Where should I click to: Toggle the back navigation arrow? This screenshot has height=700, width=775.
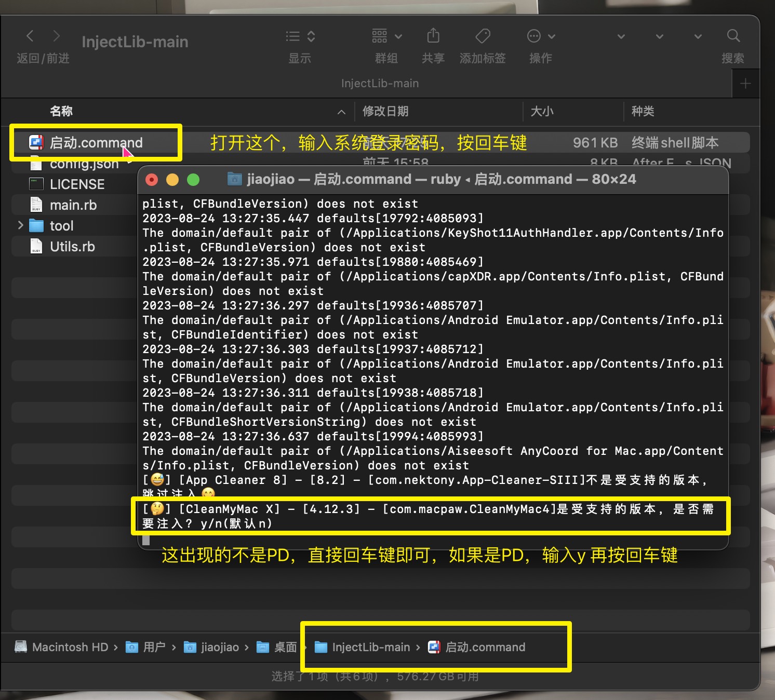pyautogui.click(x=30, y=36)
